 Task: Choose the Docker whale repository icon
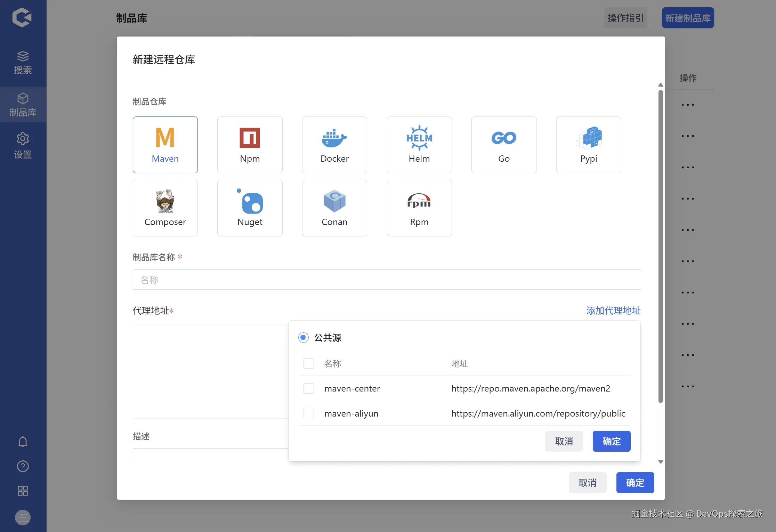(x=334, y=144)
